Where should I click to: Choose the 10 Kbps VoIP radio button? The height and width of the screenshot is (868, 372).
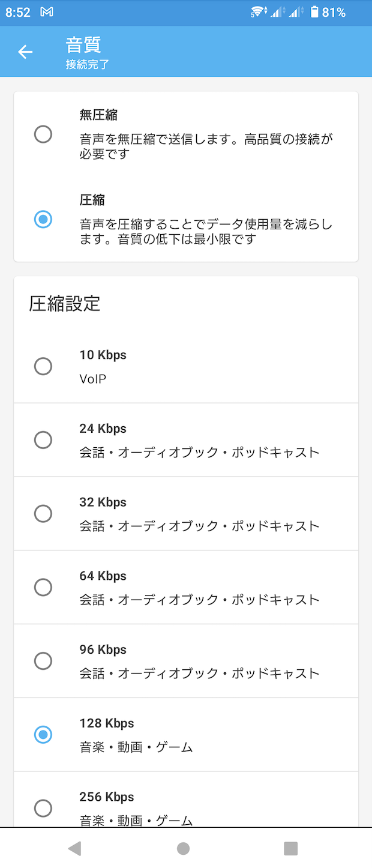click(43, 366)
